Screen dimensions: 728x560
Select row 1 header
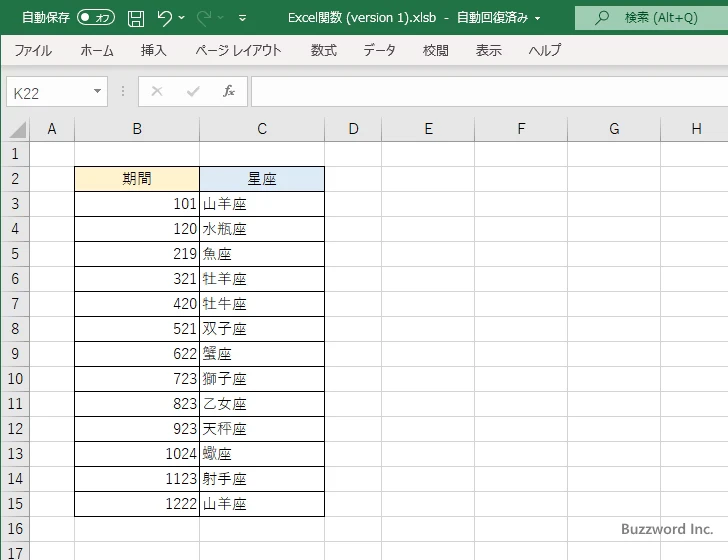15,154
